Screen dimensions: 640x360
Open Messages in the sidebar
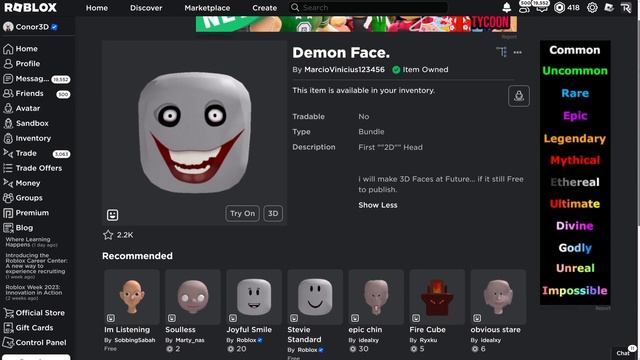point(37,79)
